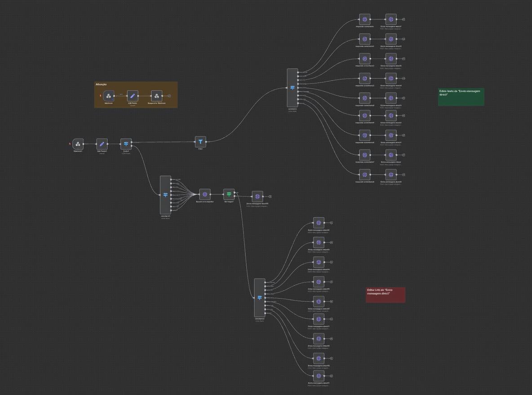Open the topmost responde comentario node

(365, 19)
